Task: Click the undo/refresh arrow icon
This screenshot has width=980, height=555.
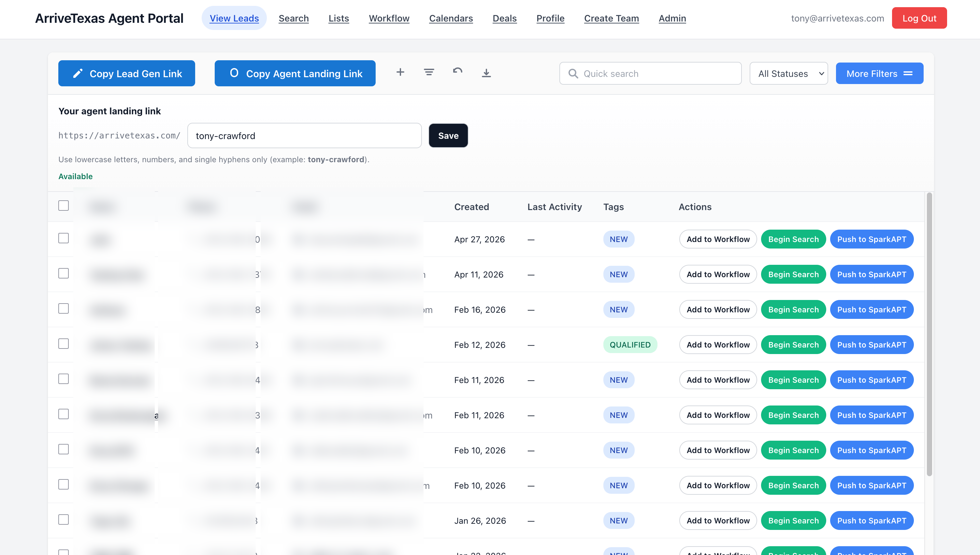Action: (x=457, y=71)
